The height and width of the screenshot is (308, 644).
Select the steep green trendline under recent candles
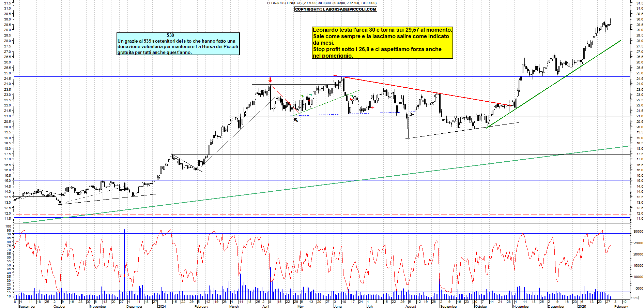[x=553, y=84]
